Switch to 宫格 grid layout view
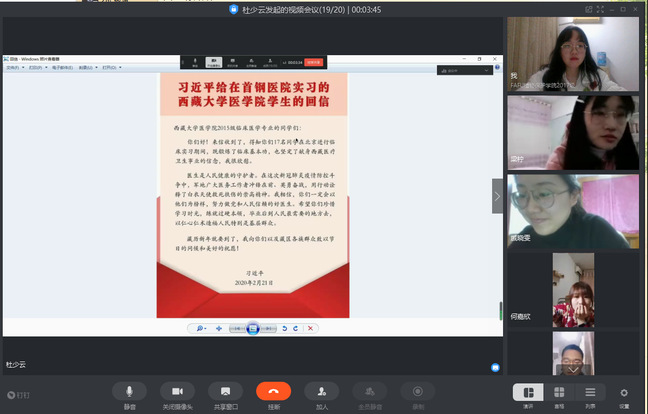Image resolution: width=648 pixels, height=414 pixels. (x=559, y=393)
